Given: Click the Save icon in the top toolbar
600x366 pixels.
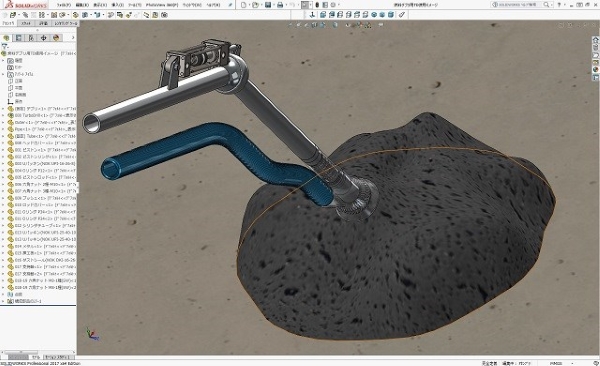Looking at the screenshot, I should [x=268, y=5].
